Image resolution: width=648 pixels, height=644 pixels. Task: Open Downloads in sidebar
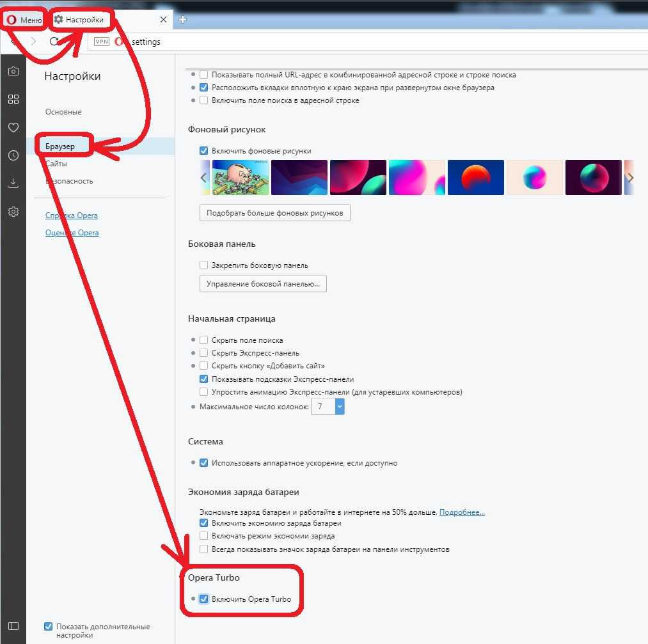pos(13,183)
